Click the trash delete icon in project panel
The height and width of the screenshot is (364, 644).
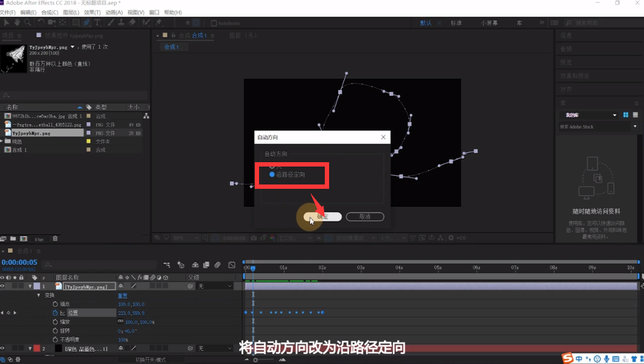[x=55, y=239]
